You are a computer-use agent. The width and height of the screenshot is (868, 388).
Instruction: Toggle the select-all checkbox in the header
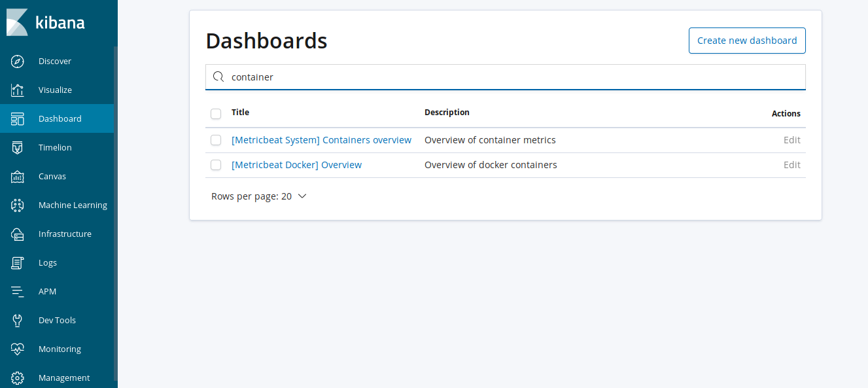(x=216, y=113)
